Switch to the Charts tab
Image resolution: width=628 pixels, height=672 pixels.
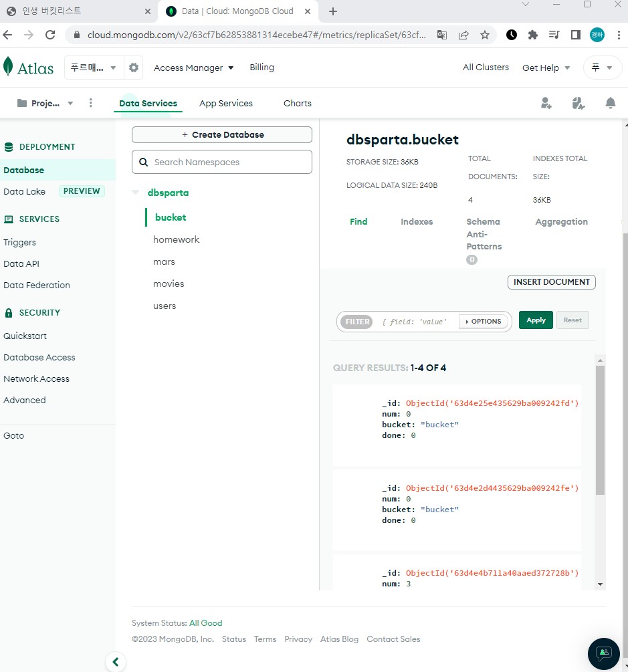[x=298, y=103]
